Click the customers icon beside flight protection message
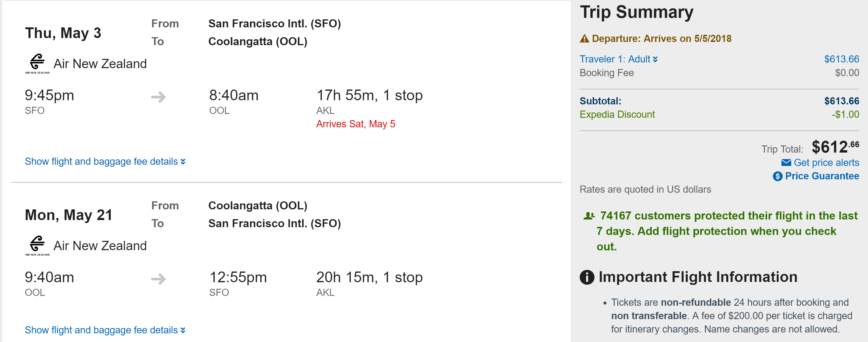 [x=589, y=216]
